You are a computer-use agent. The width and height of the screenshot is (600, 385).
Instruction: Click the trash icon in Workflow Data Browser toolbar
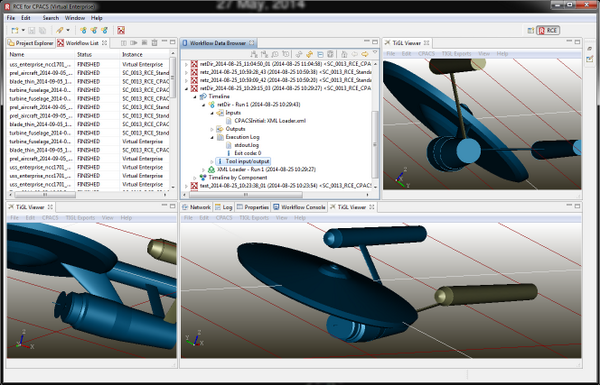pyautogui.click(x=330, y=54)
